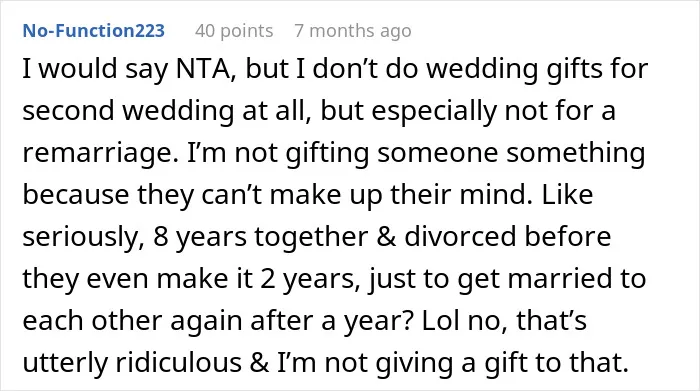Open the No-Function223 user profile

point(94,31)
